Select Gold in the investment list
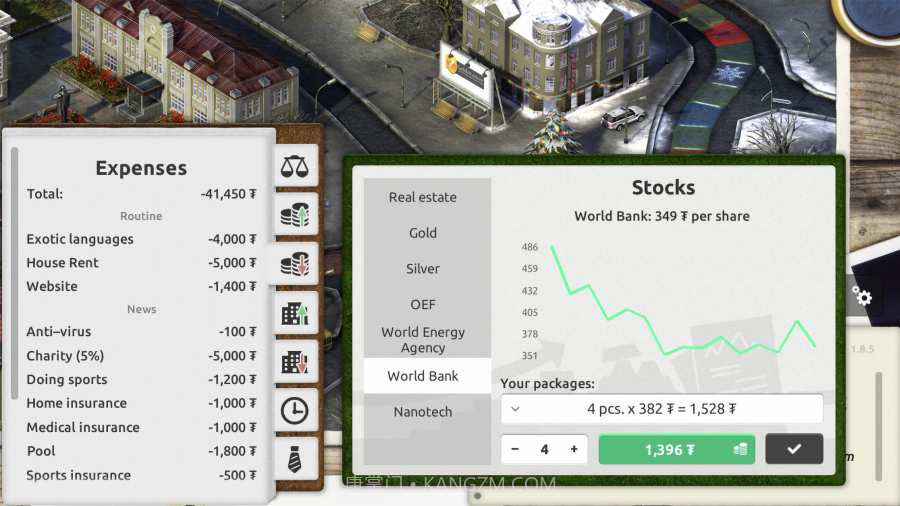 coord(423,233)
